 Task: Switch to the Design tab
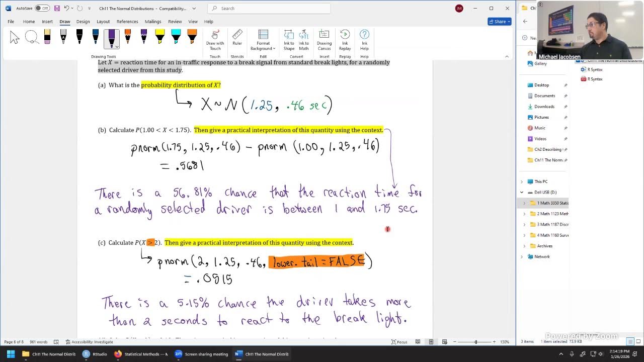coord(83,22)
